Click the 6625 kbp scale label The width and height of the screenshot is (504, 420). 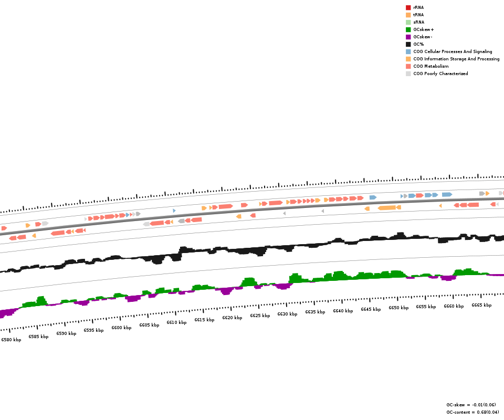coord(260,316)
